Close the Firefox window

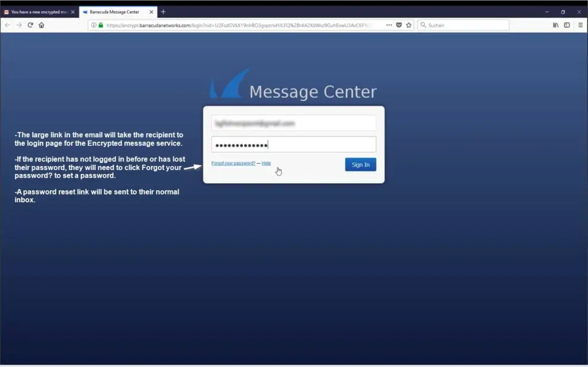click(x=579, y=12)
